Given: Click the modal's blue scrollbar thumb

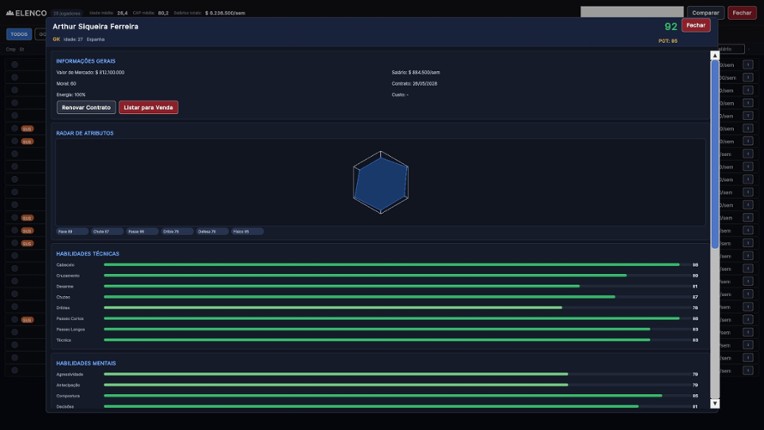Looking at the screenshot, I should coord(714,150).
